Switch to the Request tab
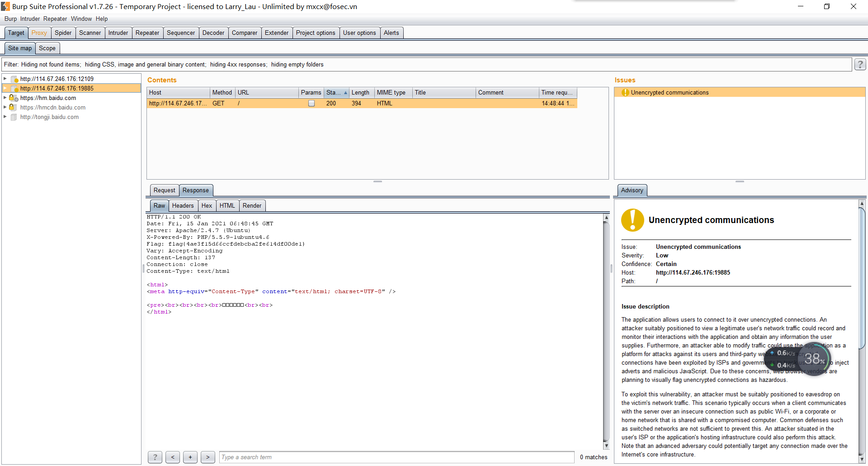 pyautogui.click(x=164, y=190)
